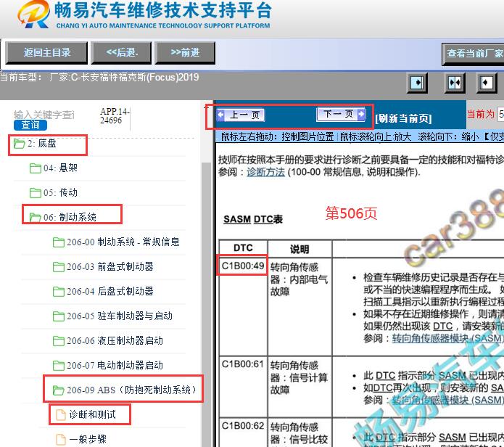This screenshot has width=504, height=447.
Task: Open 206-04 后盘式制动器 folder
Action: 110,292
